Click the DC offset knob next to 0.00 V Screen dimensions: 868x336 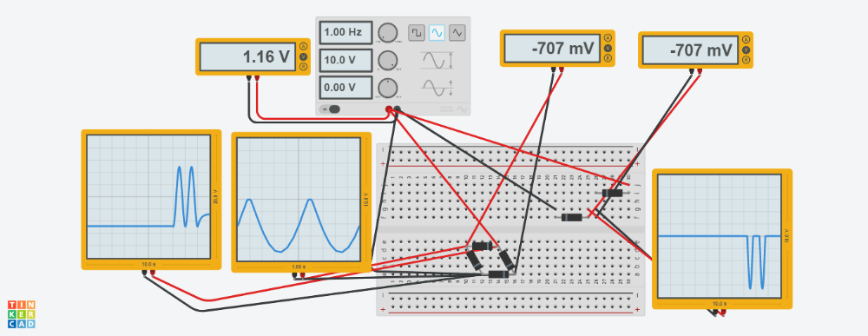[388, 88]
